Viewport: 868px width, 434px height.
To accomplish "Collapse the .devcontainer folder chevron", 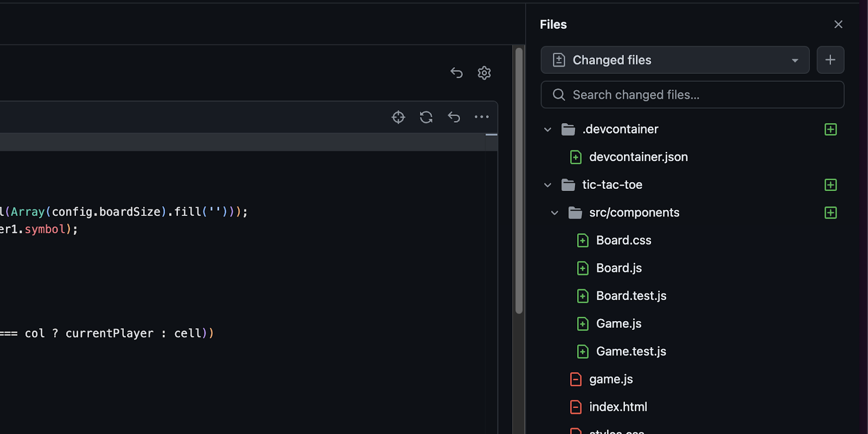I will [x=547, y=130].
